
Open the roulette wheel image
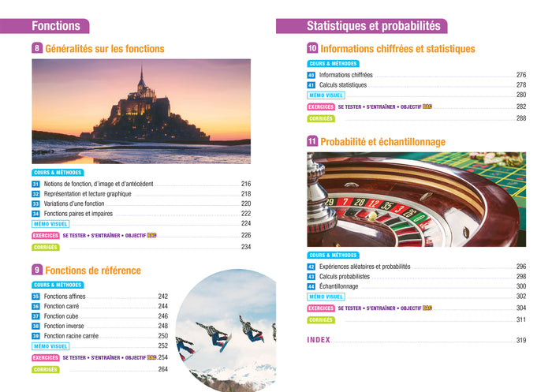(416, 200)
